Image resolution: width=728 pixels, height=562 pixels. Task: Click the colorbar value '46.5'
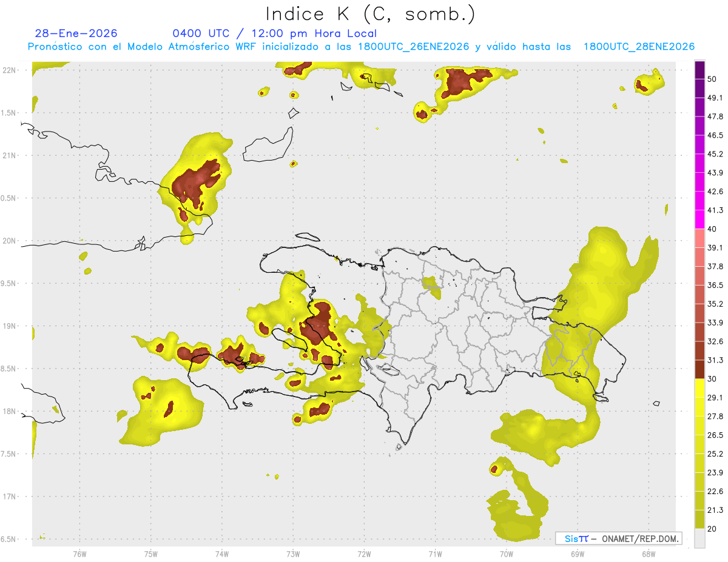[715, 135]
